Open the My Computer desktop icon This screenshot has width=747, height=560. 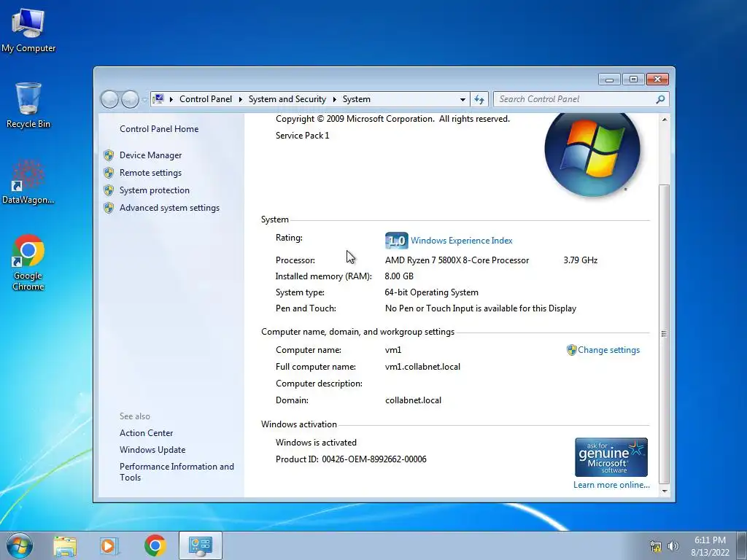(28, 29)
